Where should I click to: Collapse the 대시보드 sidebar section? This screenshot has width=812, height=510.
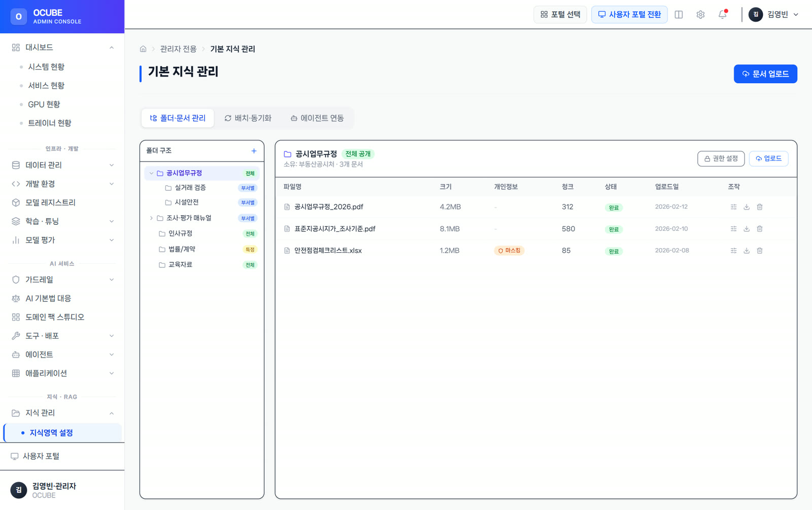point(112,48)
